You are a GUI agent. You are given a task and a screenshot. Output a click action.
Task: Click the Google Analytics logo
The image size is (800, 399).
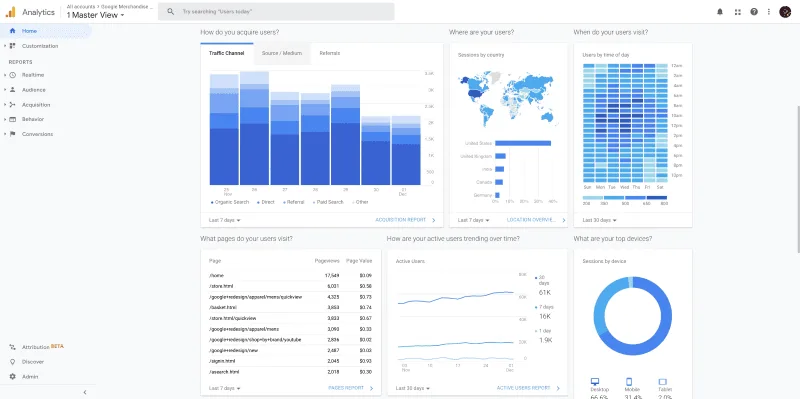[11, 12]
